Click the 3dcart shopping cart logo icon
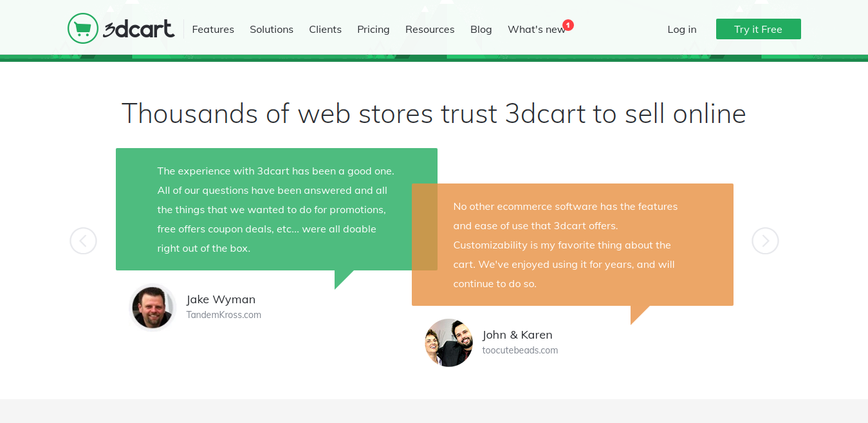The image size is (868, 423). tap(83, 28)
